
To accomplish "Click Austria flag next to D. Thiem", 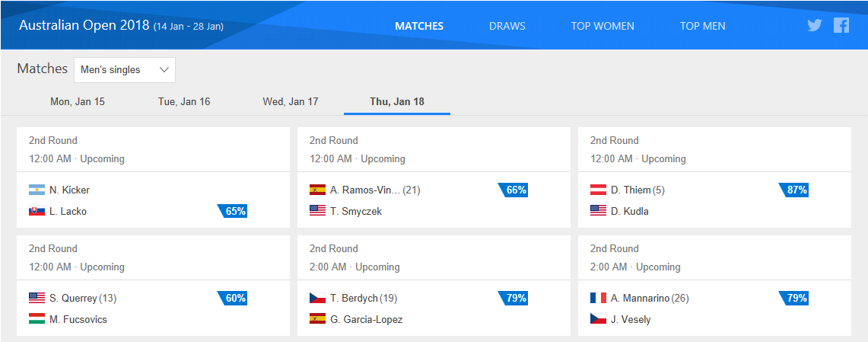I will 598,190.
